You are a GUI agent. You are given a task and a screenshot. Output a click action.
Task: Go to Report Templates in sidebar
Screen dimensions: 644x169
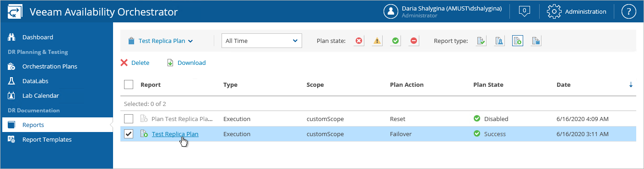(47, 139)
